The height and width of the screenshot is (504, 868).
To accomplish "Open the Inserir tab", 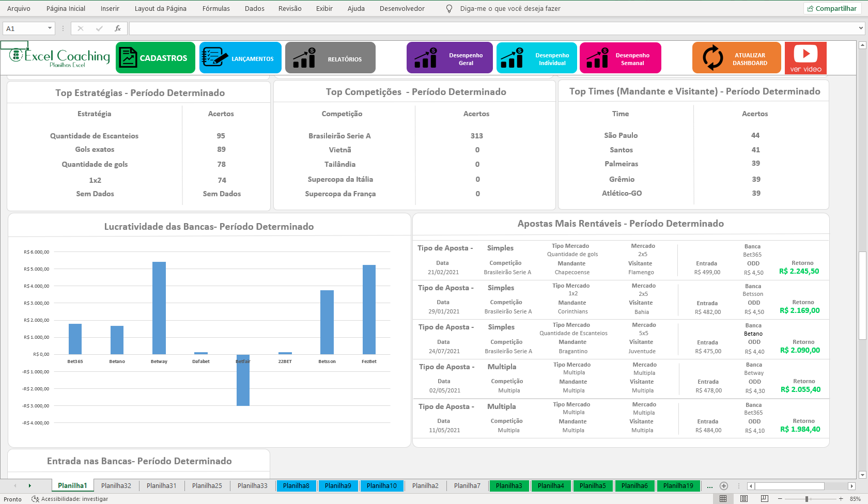I will click(110, 8).
